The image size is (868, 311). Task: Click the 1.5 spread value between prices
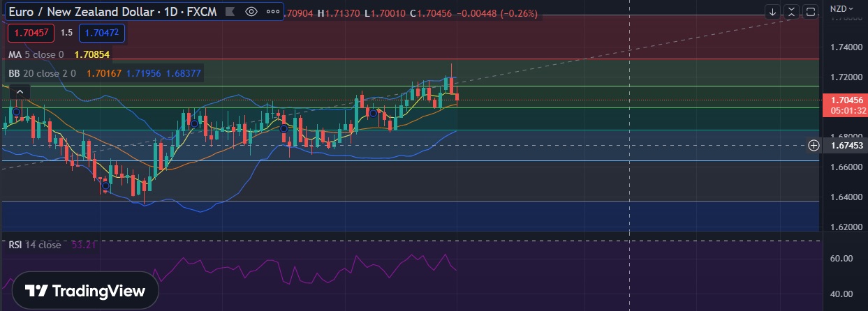pos(66,33)
